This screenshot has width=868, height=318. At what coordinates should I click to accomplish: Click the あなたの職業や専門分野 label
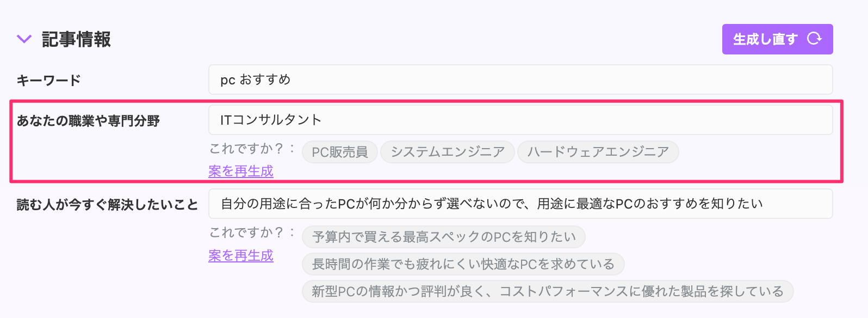(88, 121)
